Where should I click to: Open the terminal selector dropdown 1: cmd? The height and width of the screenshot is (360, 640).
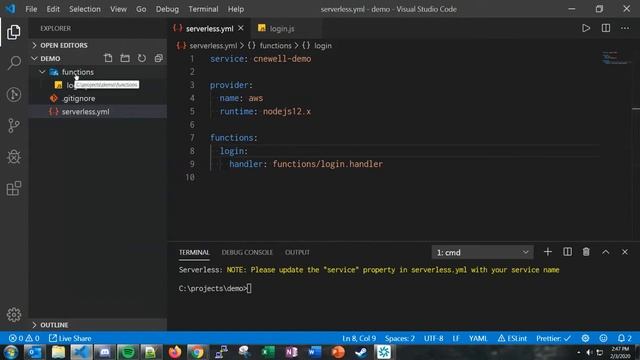[x=482, y=252]
